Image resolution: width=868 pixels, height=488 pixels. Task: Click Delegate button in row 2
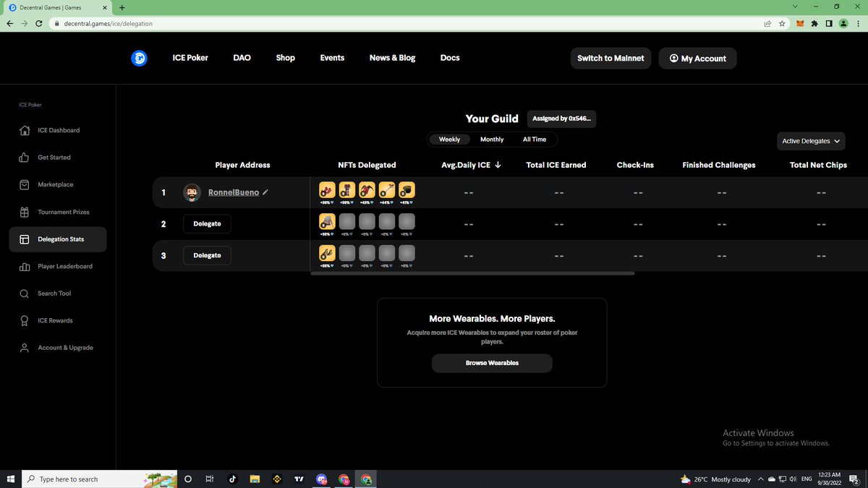click(207, 224)
